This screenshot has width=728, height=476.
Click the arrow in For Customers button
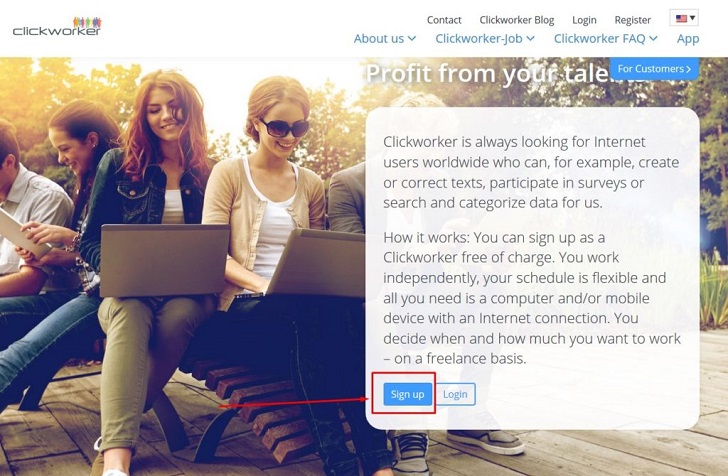688,69
